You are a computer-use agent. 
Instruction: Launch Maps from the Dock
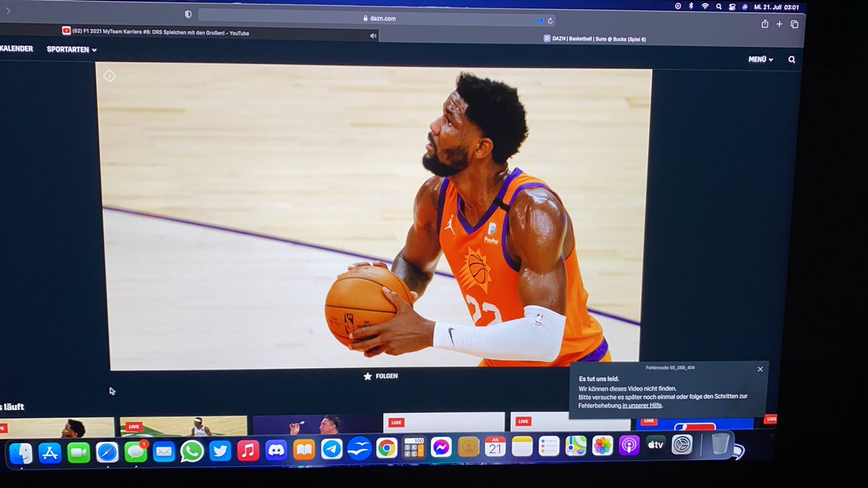point(576,446)
